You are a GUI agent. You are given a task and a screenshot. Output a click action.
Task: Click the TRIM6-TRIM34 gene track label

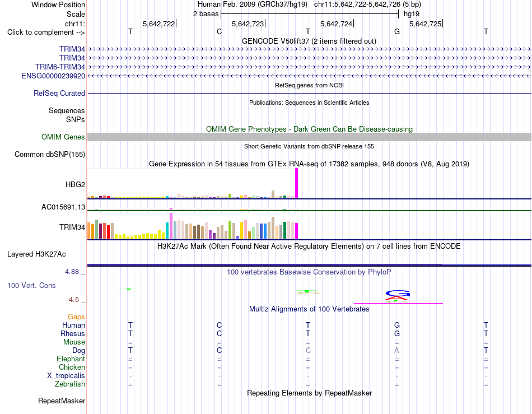[60, 67]
